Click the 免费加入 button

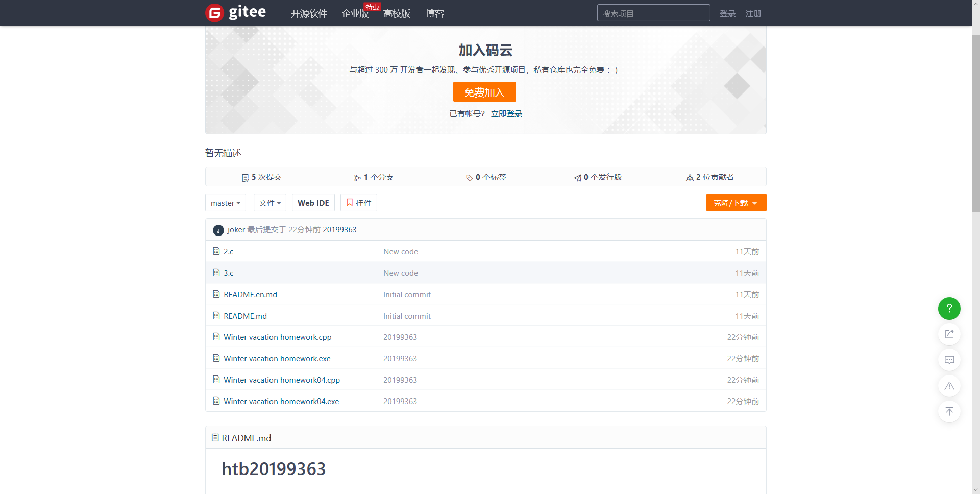484,92
